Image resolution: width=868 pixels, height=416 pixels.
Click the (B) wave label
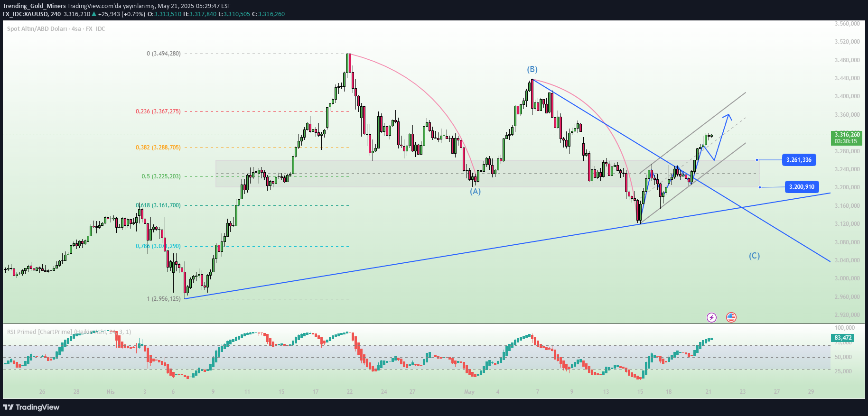tap(532, 69)
